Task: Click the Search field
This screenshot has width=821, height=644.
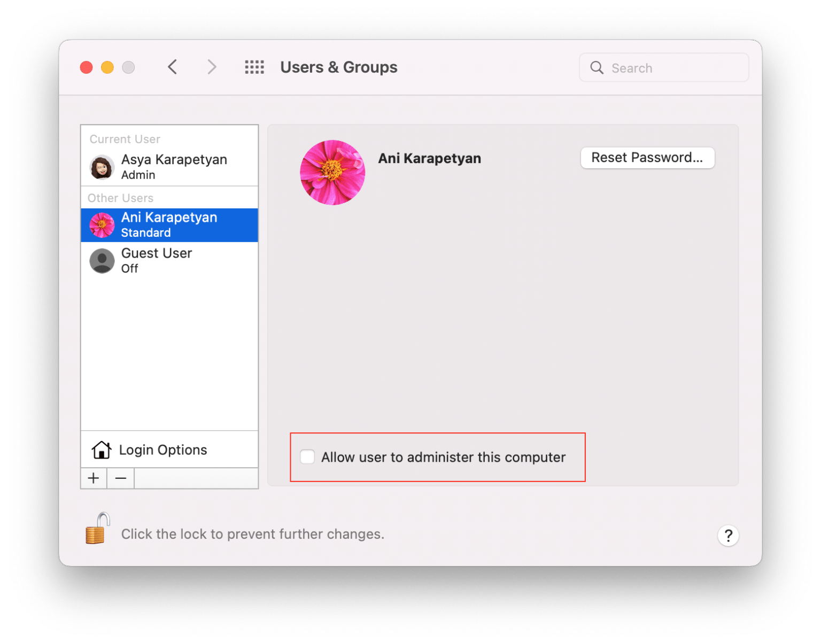Action: tap(664, 68)
